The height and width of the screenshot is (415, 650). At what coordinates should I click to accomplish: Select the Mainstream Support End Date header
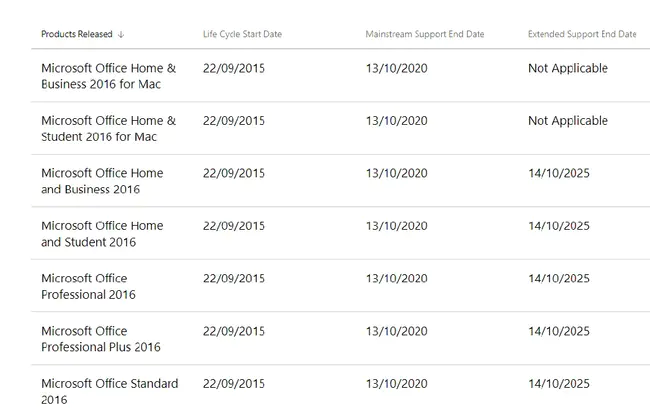(x=424, y=34)
